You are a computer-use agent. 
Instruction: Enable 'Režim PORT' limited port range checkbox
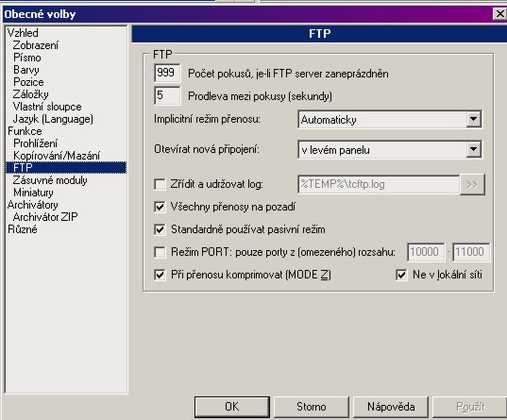160,252
